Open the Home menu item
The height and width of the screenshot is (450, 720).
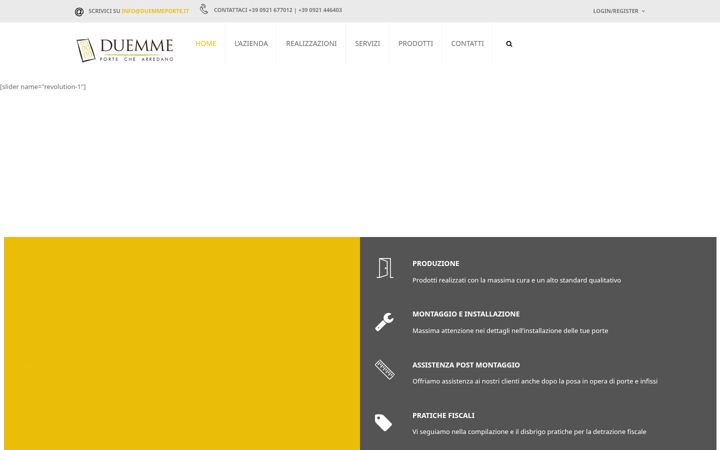(x=206, y=44)
